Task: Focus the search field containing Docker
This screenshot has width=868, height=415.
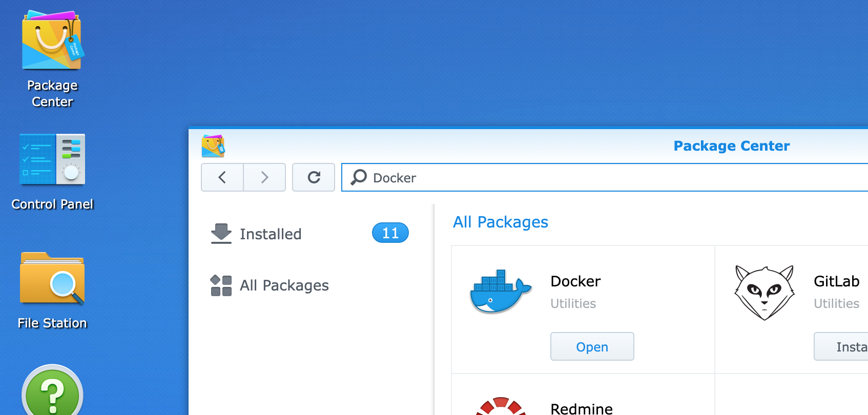Action: pyautogui.click(x=605, y=177)
